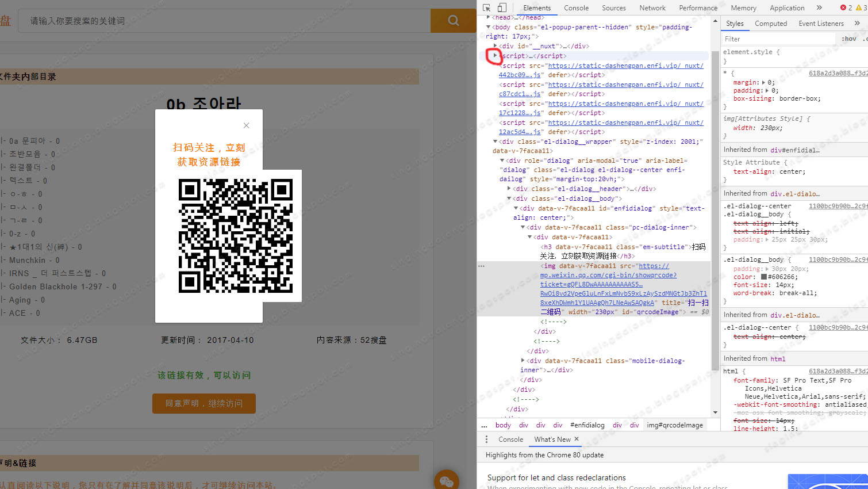Screen dimensions: 868x489
Task: Open the 17c1228….js script link
Action: coord(520,113)
